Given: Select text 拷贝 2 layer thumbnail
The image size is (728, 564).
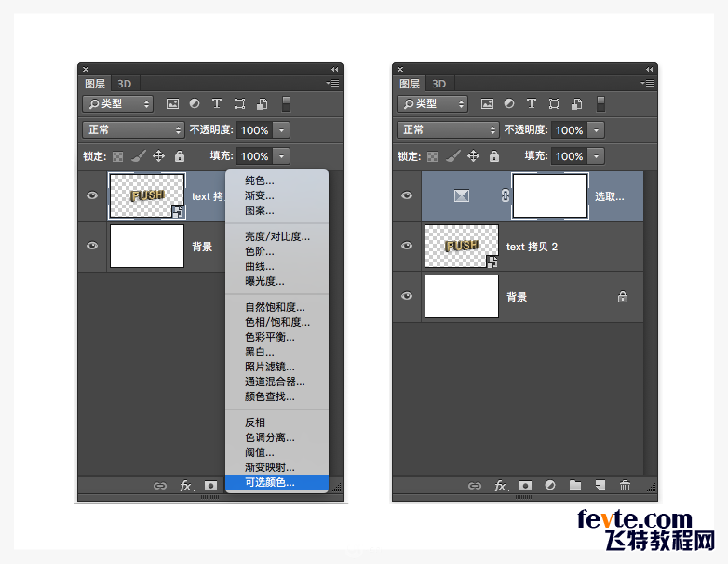Looking at the screenshot, I should pos(462,246).
